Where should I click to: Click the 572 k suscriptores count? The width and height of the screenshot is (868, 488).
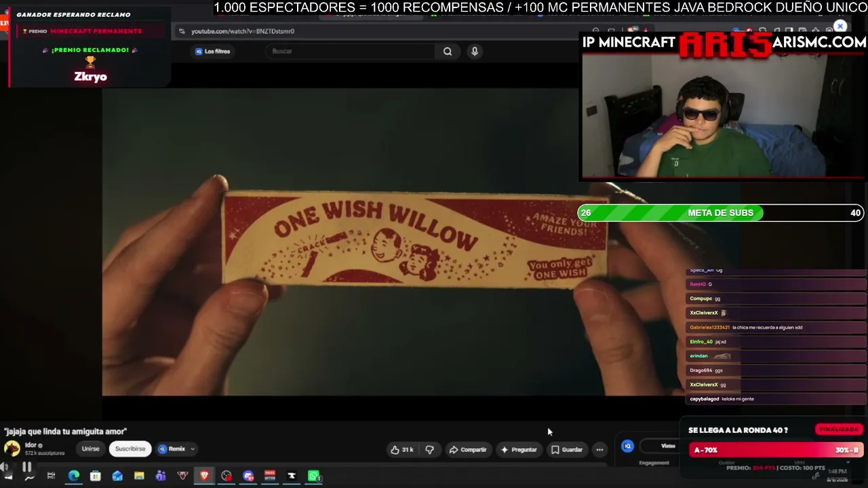point(44,453)
